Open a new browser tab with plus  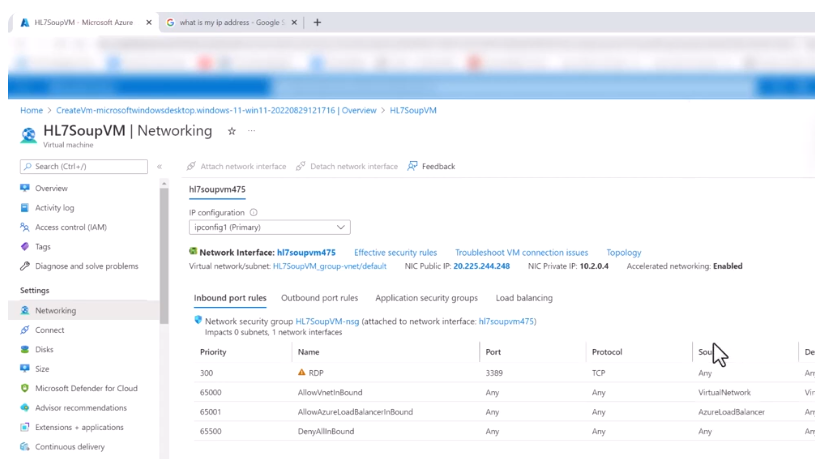click(317, 22)
